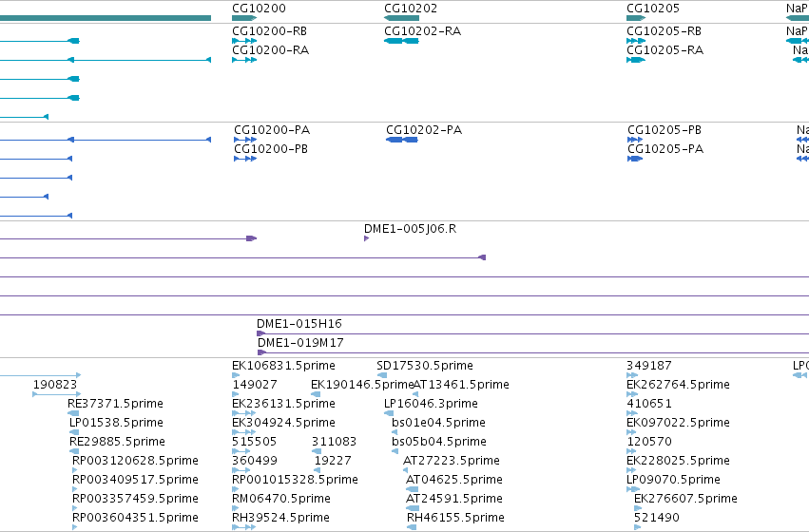The height and width of the screenshot is (532, 809).
Task: Select EST feature 360499
Action: coord(255,461)
